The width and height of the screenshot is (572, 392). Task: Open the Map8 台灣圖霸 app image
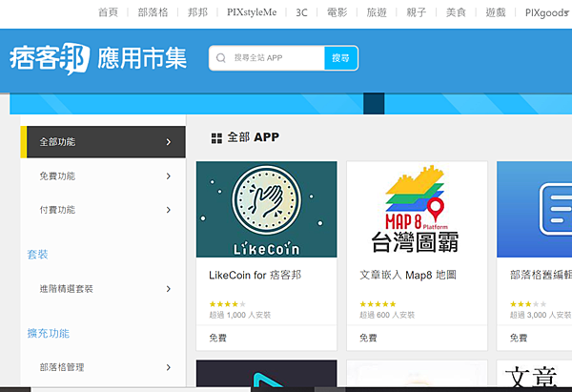point(417,210)
